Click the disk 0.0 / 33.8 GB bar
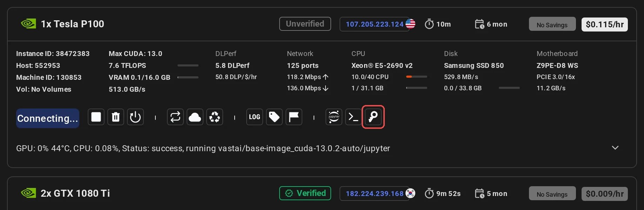The height and width of the screenshot is (210, 644). pos(509,88)
